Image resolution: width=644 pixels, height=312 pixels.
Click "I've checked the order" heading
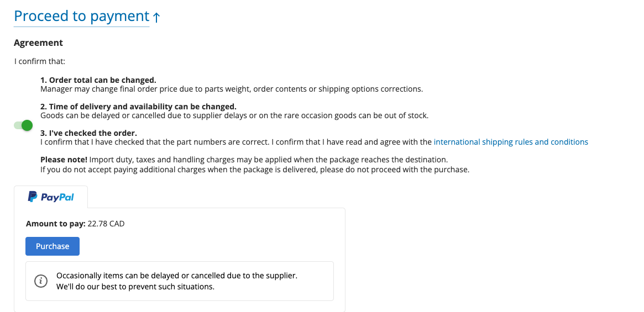click(88, 133)
